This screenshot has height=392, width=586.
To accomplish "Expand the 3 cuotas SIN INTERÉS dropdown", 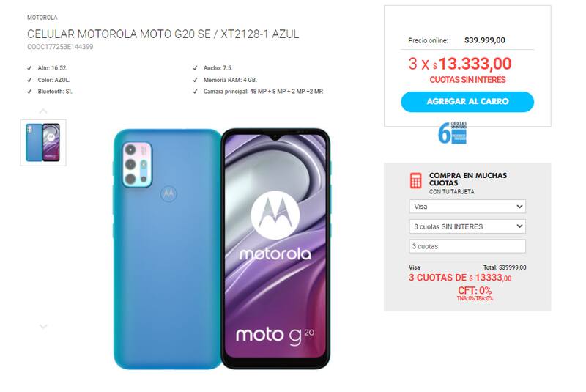I will coord(467,226).
